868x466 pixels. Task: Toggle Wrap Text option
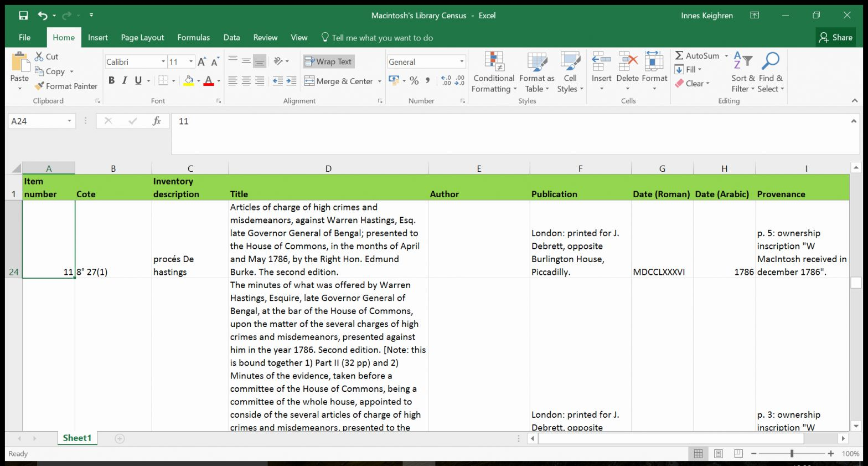[x=328, y=62]
